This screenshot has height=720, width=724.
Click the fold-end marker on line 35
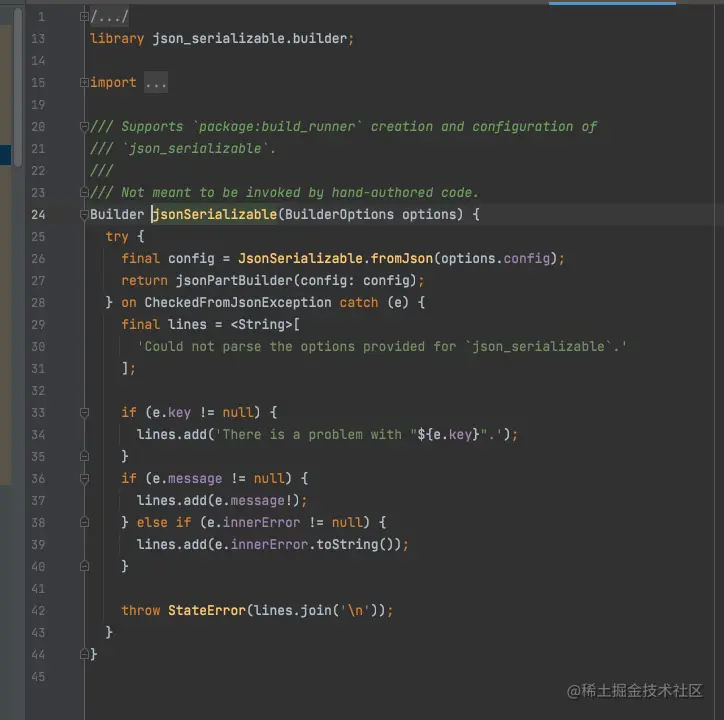84,456
